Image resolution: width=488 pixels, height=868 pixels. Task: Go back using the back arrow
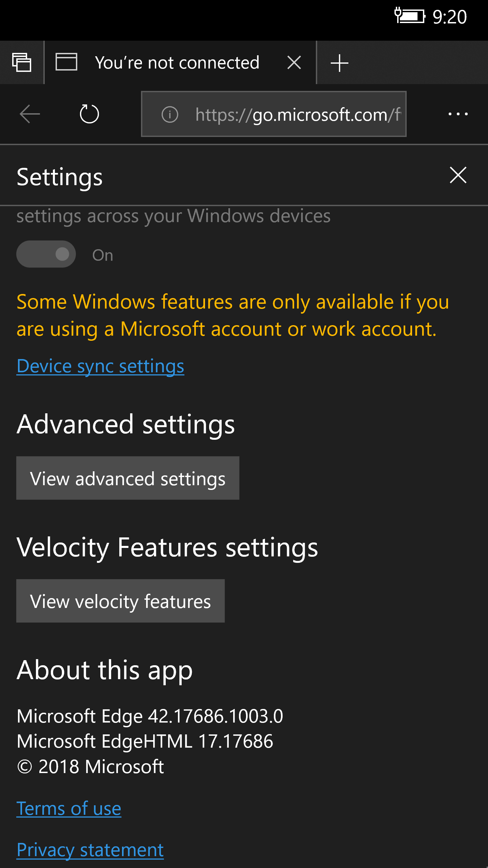click(30, 114)
